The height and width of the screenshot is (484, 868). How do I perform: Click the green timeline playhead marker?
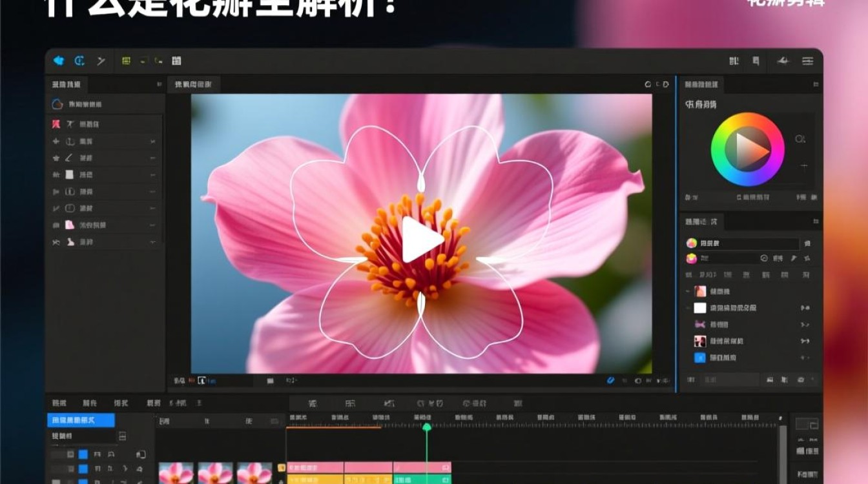point(426,427)
